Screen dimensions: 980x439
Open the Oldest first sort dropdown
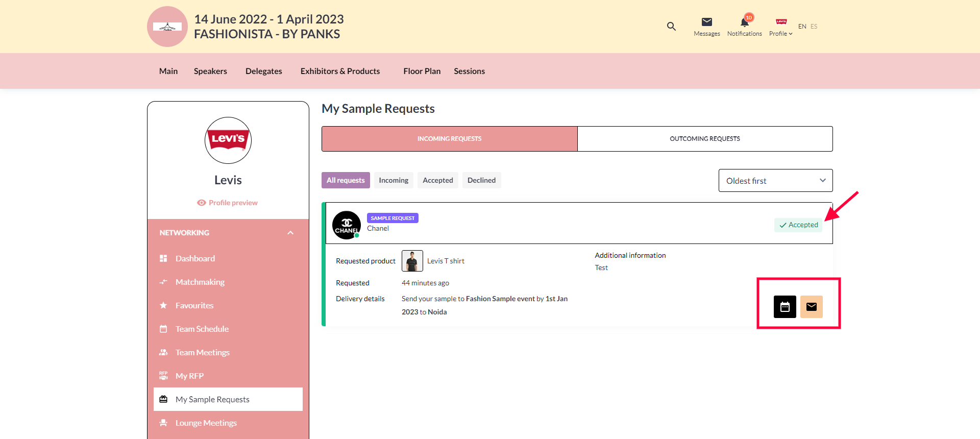point(775,181)
